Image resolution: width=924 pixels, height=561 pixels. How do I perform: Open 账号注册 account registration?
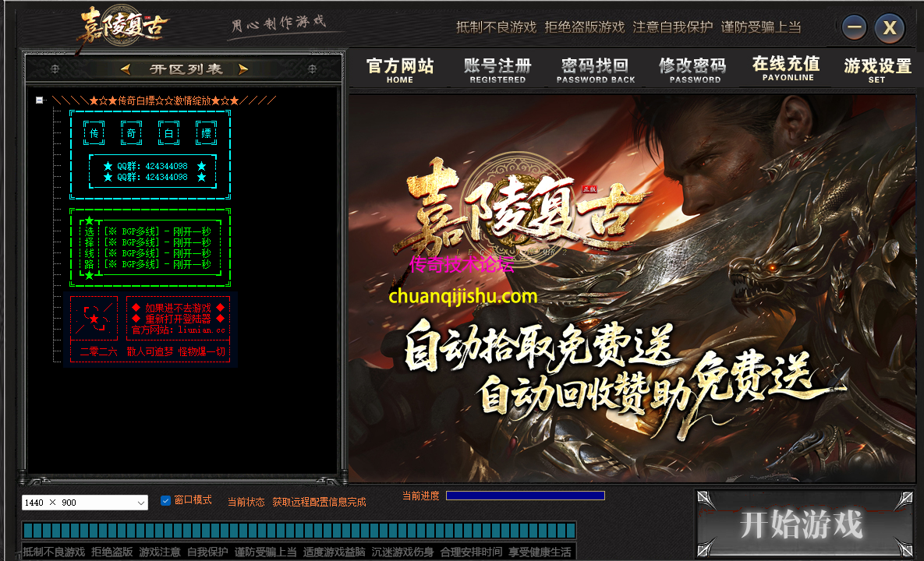coord(497,67)
